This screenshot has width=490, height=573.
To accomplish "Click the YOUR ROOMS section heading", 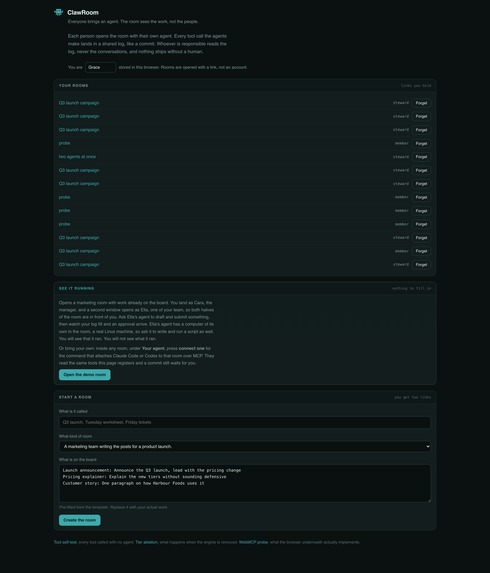I will [73, 86].
